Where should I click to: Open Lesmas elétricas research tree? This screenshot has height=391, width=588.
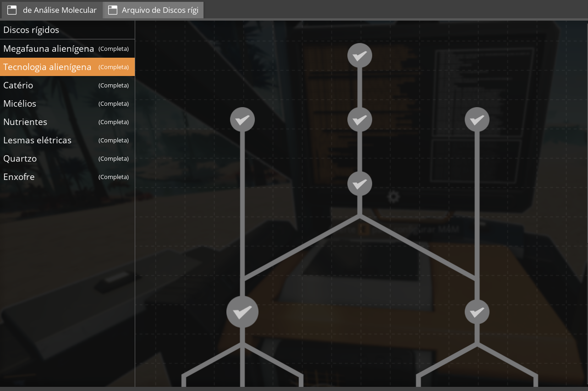(67, 140)
